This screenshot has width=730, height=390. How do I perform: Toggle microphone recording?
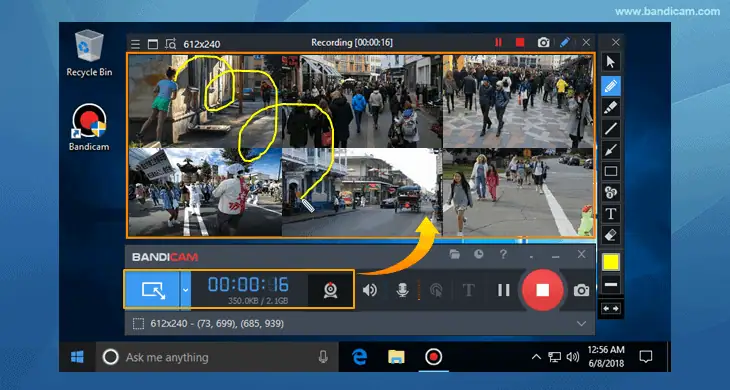click(x=403, y=290)
